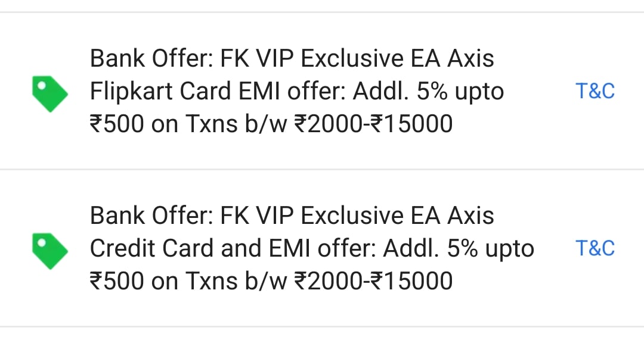Tap the green tag icon beside Flipkart Card offer
This screenshot has height=343, width=644.
pyautogui.click(x=50, y=93)
